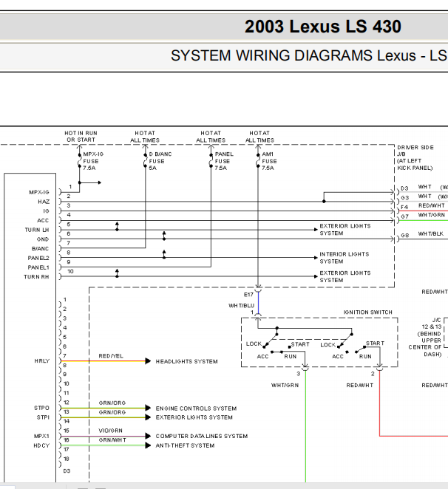Select the 'HAZ' pin label
448x489 pixels.
(x=44, y=202)
